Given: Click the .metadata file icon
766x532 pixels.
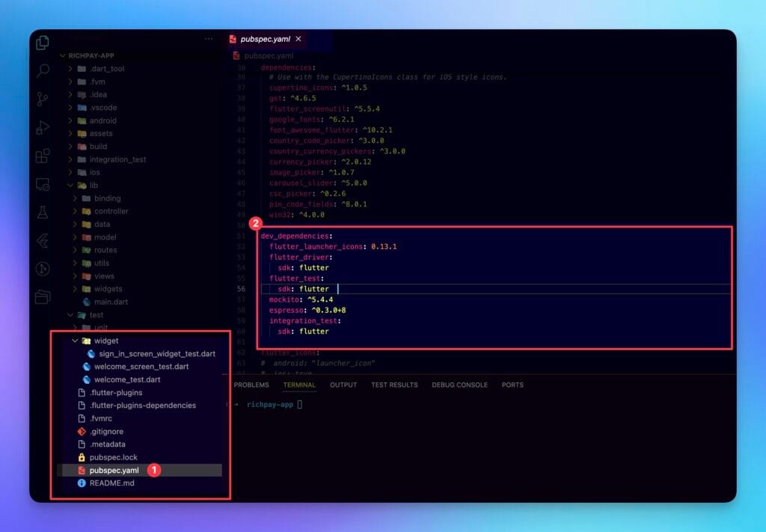Looking at the screenshot, I should pyautogui.click(x=82, y=444).
